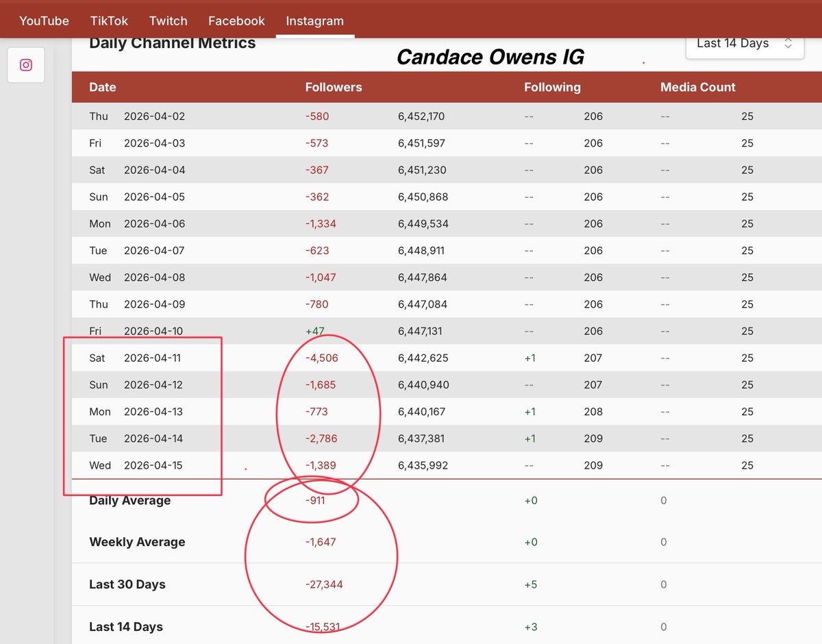Image resolution: width=822 pixels, height=644 pixels.
Task: Click the Date column header
Action: pyautogui.click(x=103, y=87)
